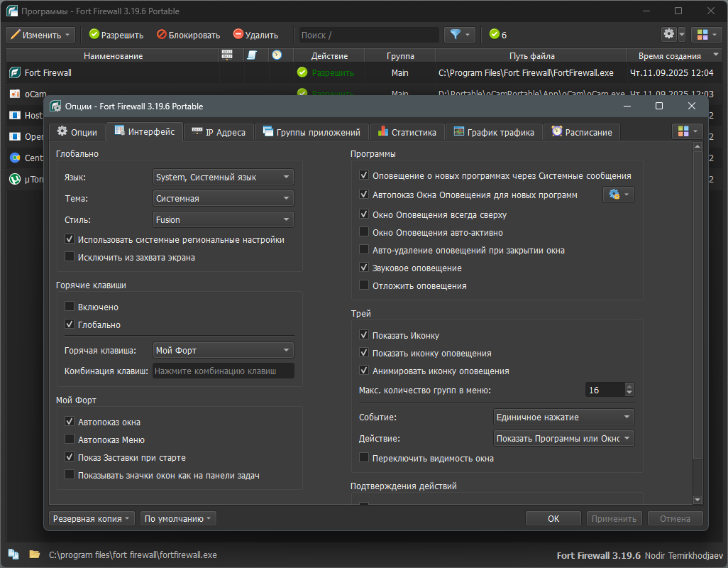Image resolution: width=728 pixels, height=568 pixels.
Task: Check 'Показывать значки окон как на панели задач'
Action: pos(70,475)
